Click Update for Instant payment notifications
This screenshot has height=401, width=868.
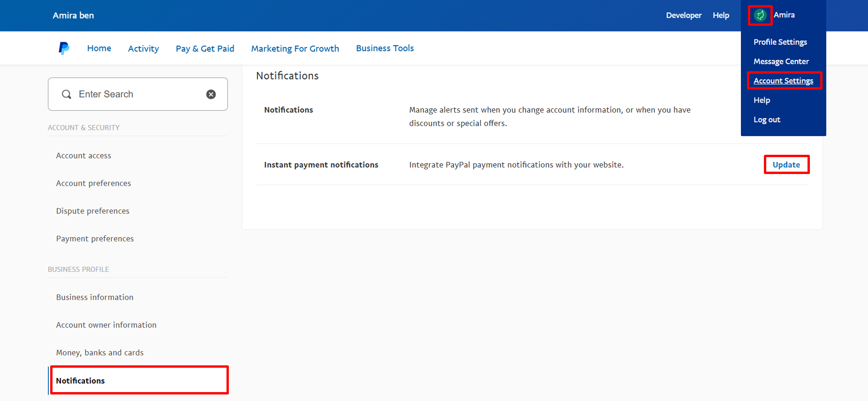click(786, 165)
